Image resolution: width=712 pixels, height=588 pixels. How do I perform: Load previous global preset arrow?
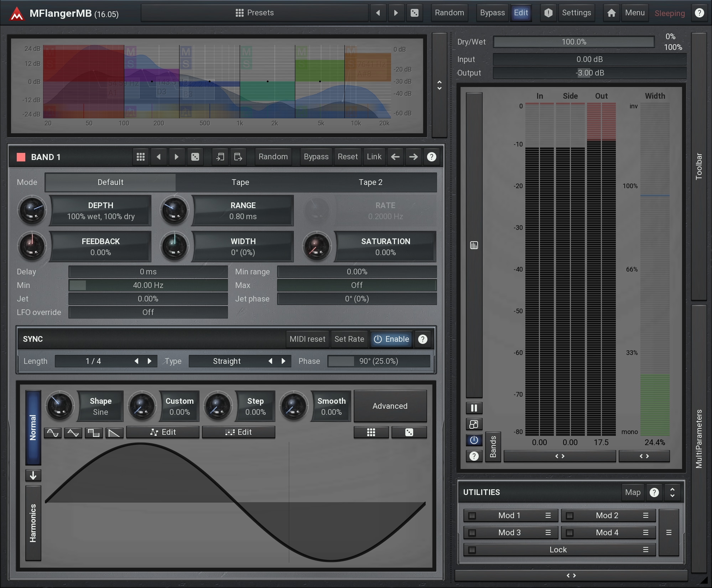click(x=378, y=13)
